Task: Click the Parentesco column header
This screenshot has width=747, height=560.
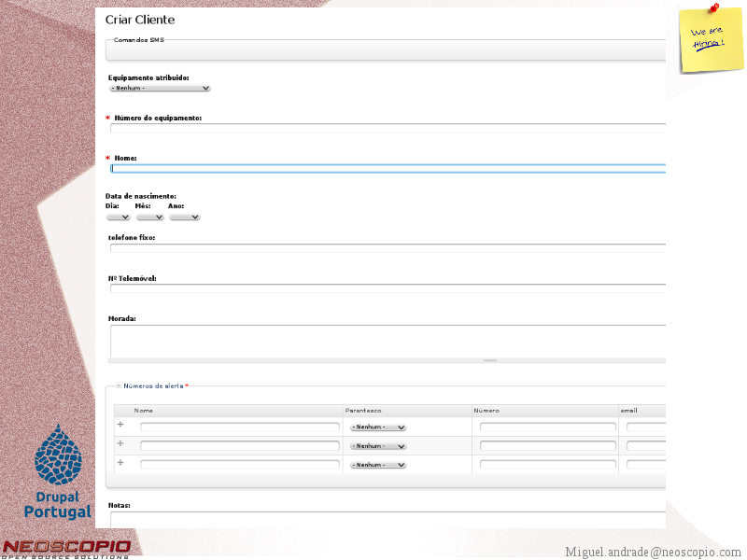Action: (363, 411)
